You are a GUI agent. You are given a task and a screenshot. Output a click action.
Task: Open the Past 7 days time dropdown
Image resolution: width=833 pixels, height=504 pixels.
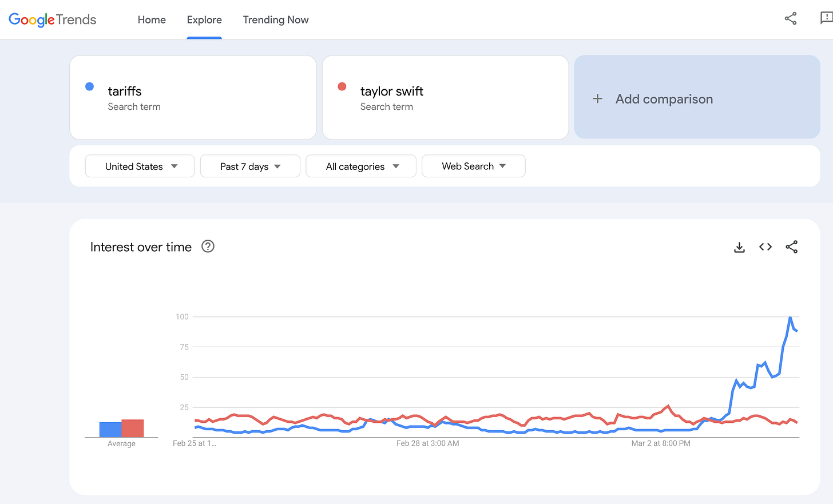pyautogui.click(x=250, y=166)
